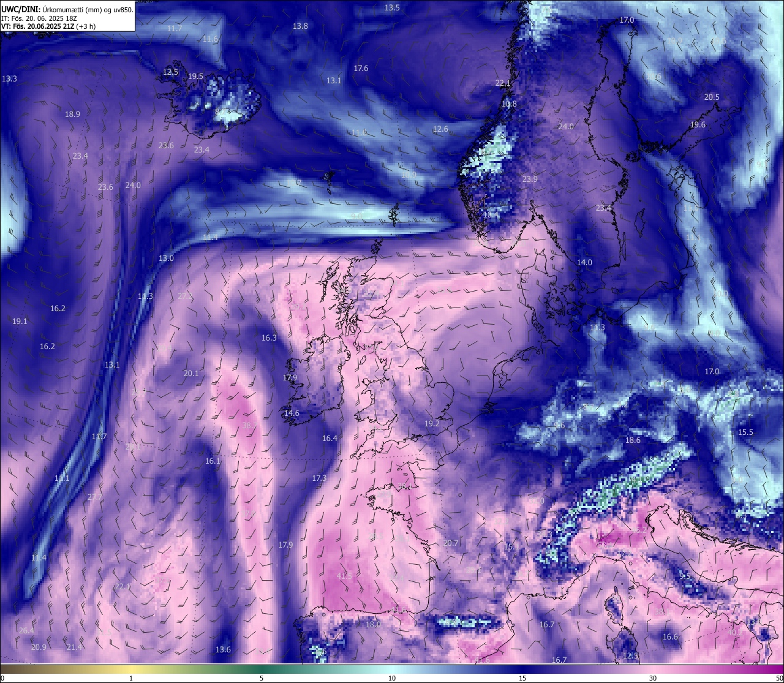Select the 20.1 value label

click(x=191, y=374)
